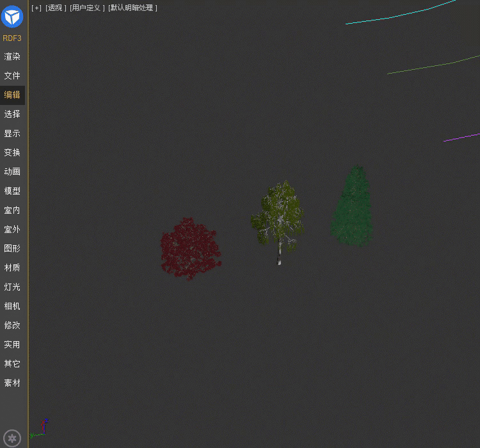Screen dimensions: 480x448
Task: Open the 文件 menu
Action: pyautogui.click(x=12, y=76)
